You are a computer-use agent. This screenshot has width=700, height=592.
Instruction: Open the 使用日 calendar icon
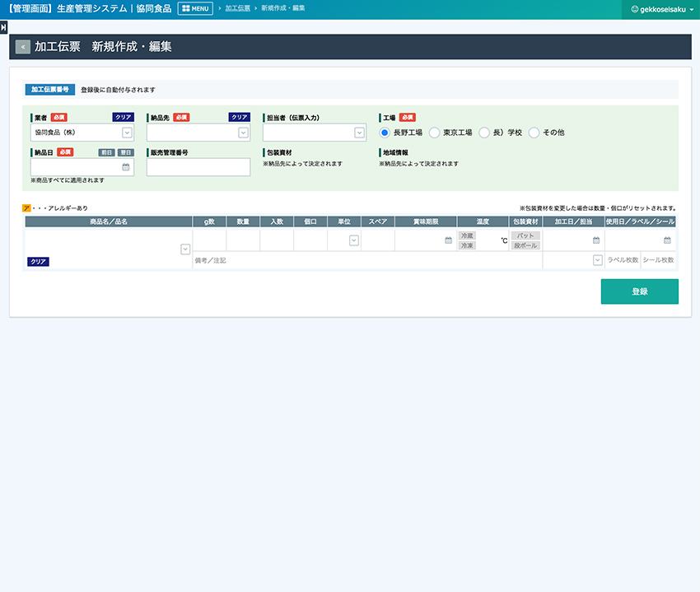click(667, 240)
